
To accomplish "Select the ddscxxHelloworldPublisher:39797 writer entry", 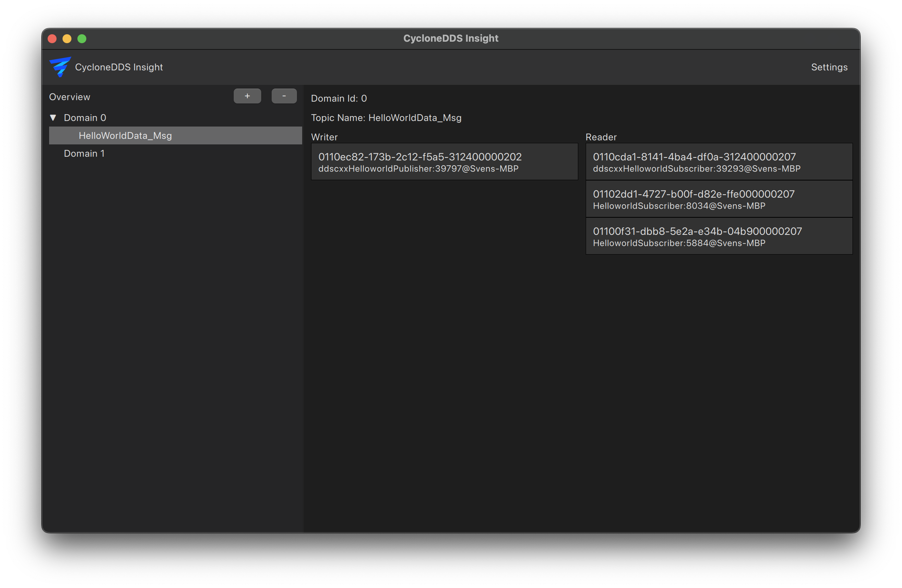I will 444,162.
